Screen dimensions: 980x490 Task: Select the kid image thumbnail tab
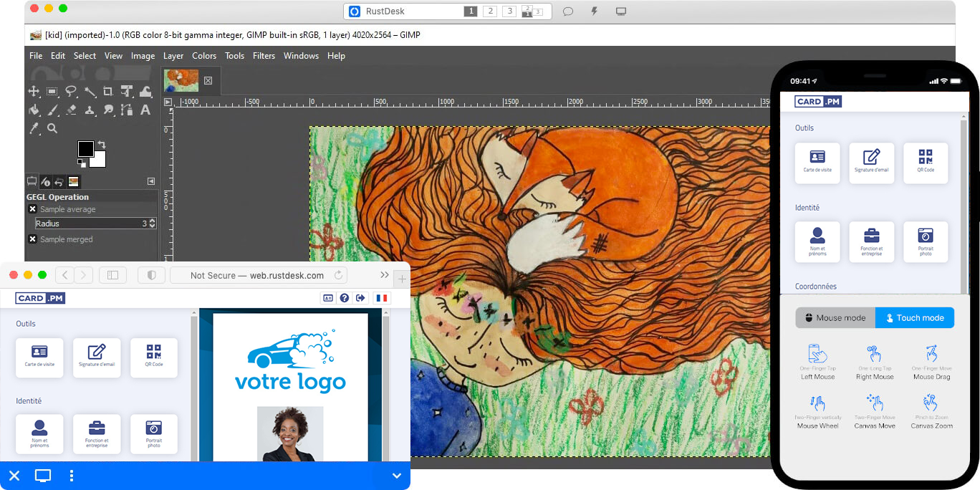(x=181, y=81)
